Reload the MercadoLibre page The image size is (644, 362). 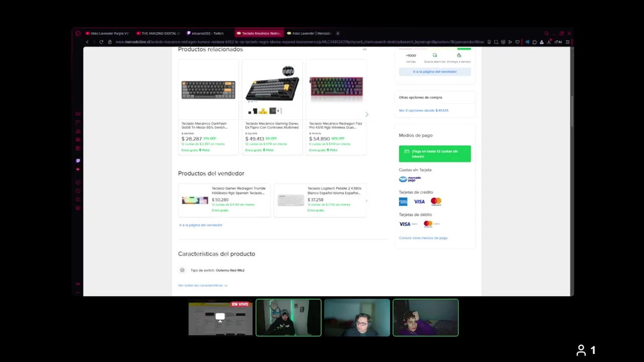tap(101, 42)
